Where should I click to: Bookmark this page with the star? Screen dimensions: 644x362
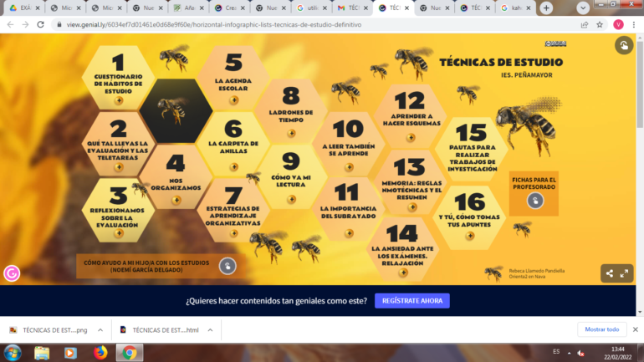pos(600,24)
